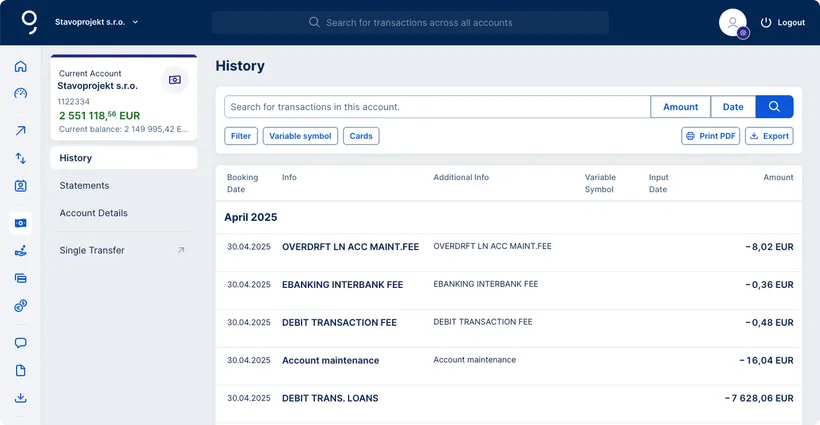This screenshot has height=425, width=820.
Task: Click the power icon next to Logout
Action: click(766, 22)
